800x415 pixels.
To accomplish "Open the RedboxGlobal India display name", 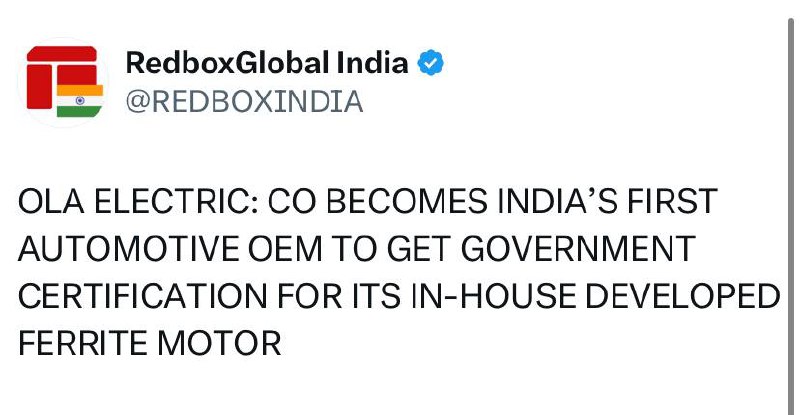I will [267, 64].
